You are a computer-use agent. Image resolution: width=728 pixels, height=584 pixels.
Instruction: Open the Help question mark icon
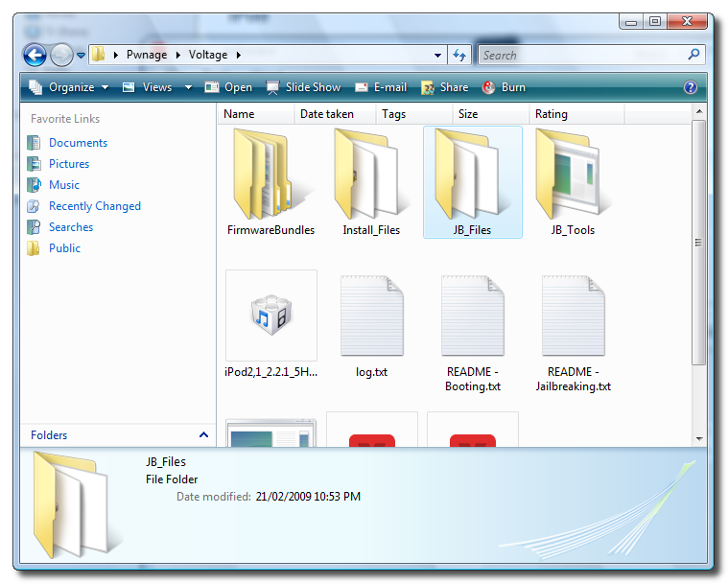690,87
